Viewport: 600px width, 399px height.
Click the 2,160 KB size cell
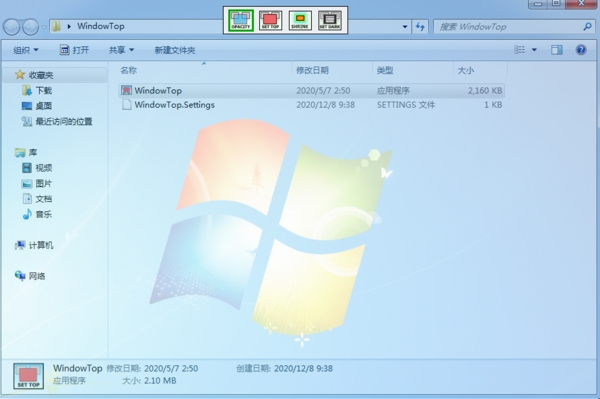tap(485, 91)
